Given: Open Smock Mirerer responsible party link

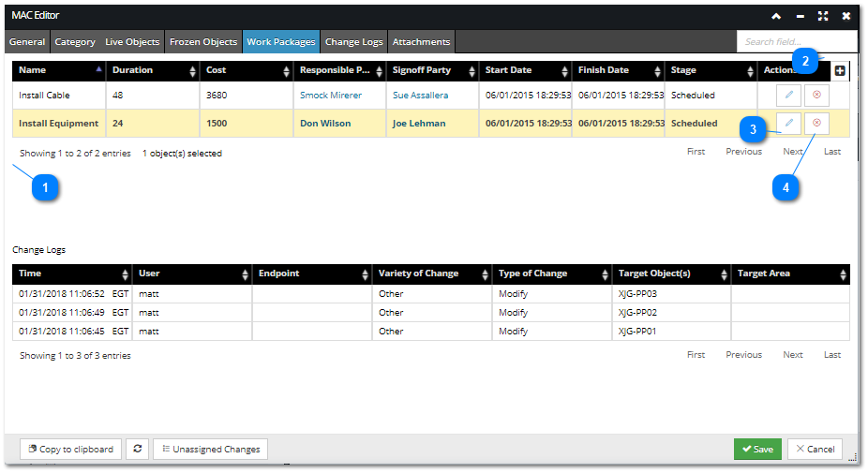Looking at the screenshot, I should pyautogui.click(x=331, y=96).
